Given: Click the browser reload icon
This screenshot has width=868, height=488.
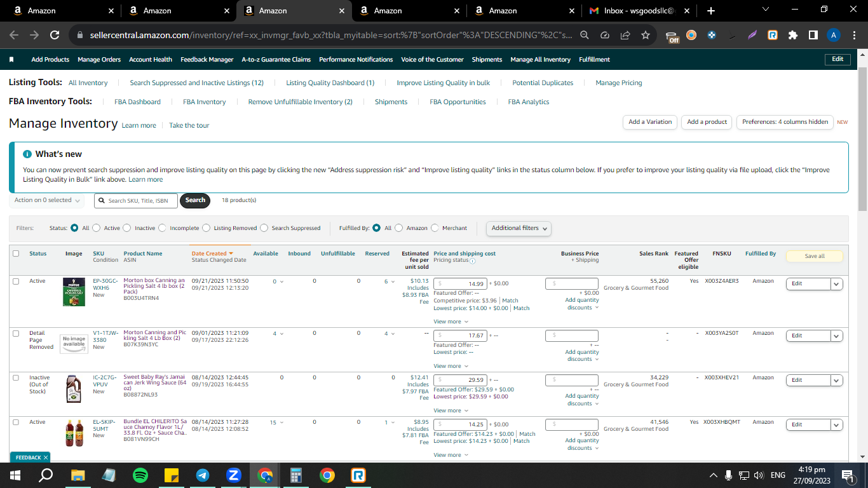Looking at the screenshot, I should click(55, 36).
